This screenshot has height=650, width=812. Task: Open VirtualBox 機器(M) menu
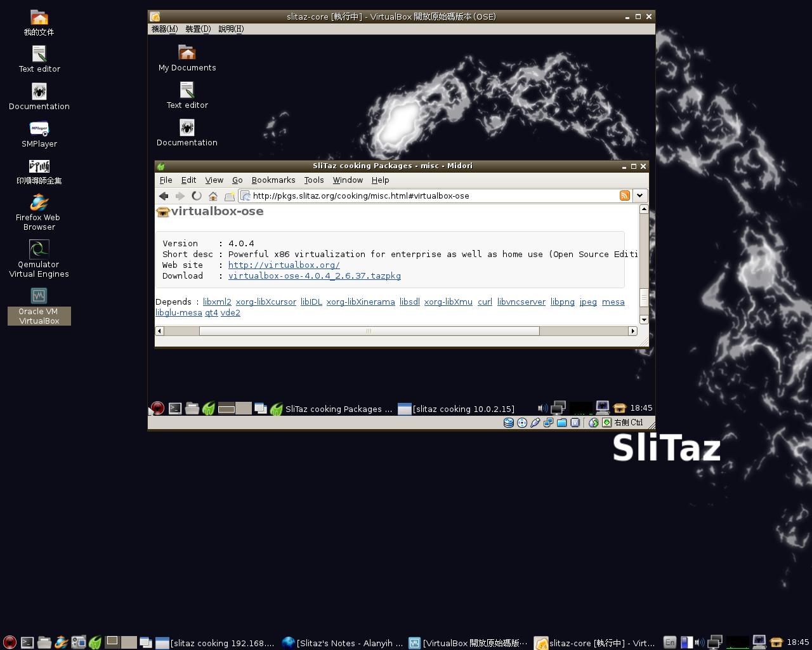pos(164,29)
